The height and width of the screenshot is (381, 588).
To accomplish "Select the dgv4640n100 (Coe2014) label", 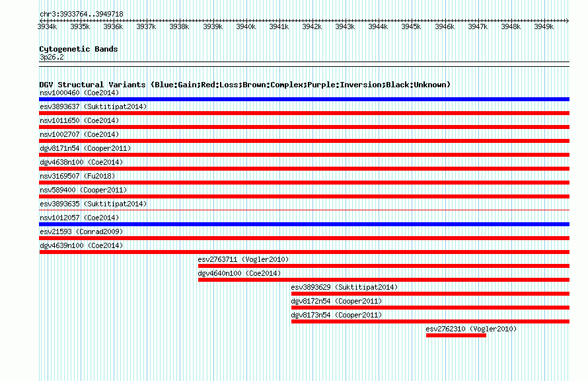I will [239, 273].
